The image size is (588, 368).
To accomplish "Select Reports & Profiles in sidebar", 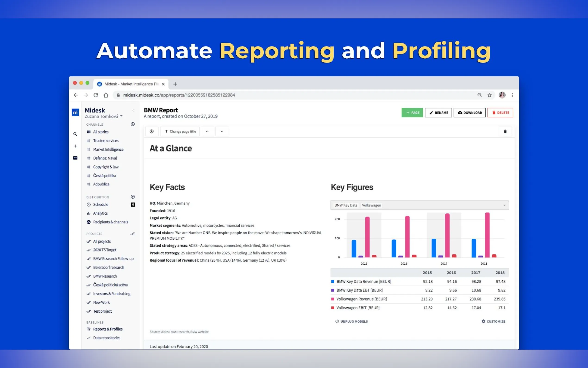I will point(108,329).
